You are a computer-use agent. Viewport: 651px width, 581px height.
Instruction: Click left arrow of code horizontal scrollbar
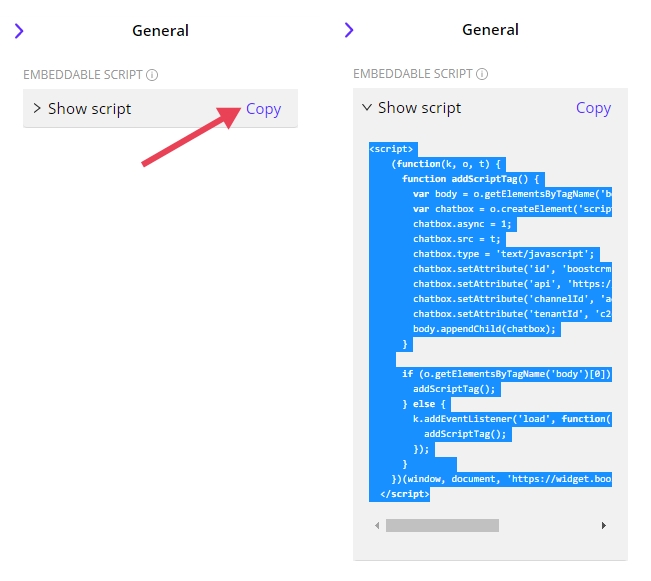377,526
